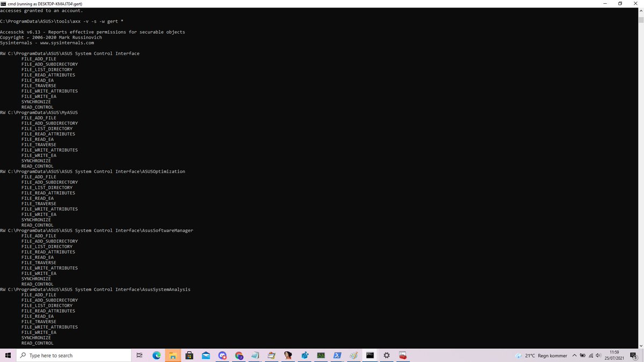Screen dimensions: 644x362
Task: Open Microsoft Store from the taskbar
Action: click(189, 356)
